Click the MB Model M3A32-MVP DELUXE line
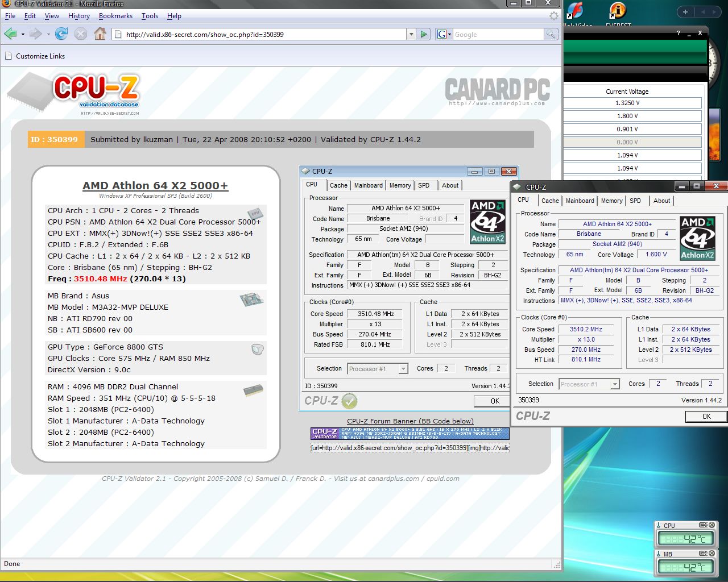The height and width of the screenshot is (582, 728). (x=108, y=307)
